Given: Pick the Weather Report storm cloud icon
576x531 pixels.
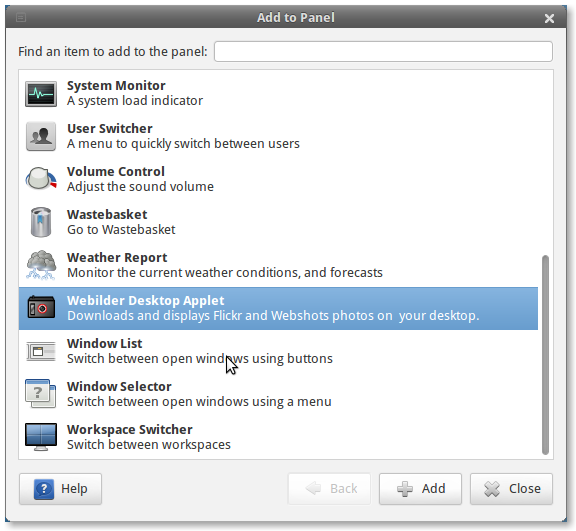Looking at the screenshot, I should (x=41, y=265).
